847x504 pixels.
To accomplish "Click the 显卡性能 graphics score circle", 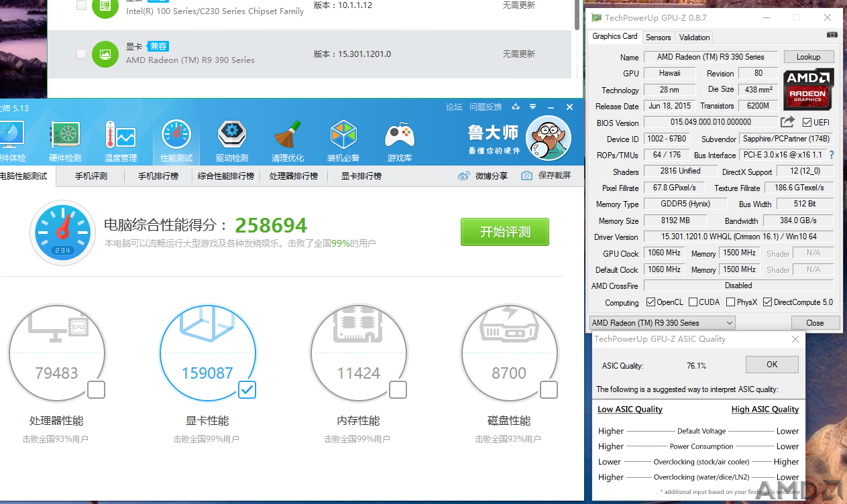I will click(x=207, y=353).
